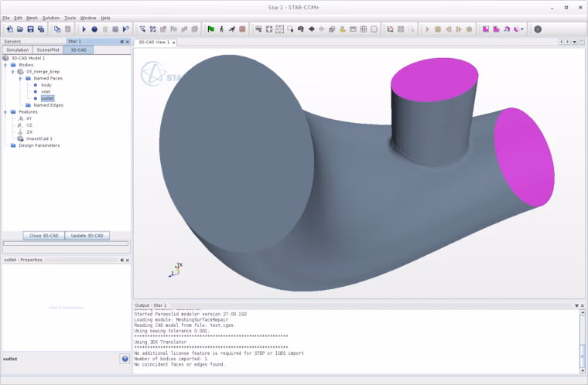The image size is (588, 385).
Task: Collapse the Named Faces folder
Action: [x=20, y=78]
